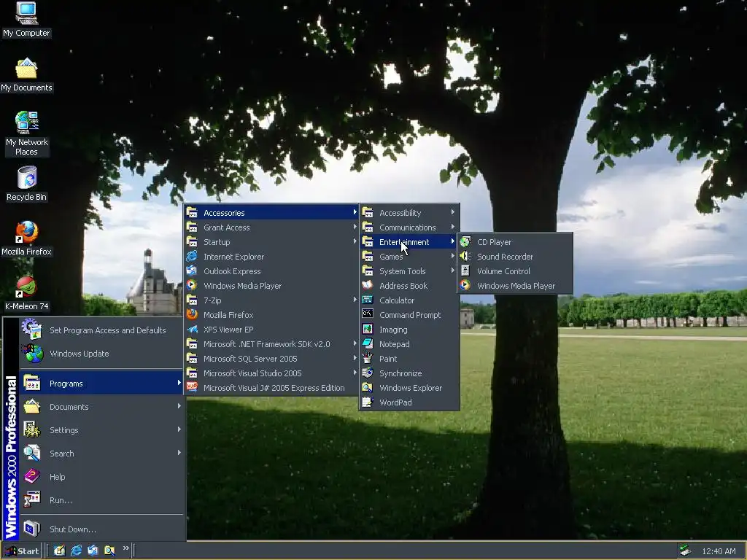This screenshot has width=747, height=560.
Task: Select the Recycle Bin icon
Action: pos(26,184)
